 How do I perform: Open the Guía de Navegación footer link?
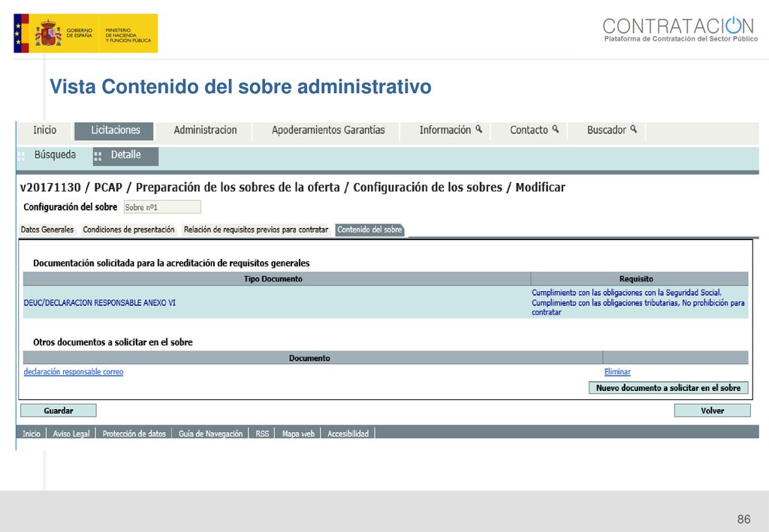pos(210,434)
